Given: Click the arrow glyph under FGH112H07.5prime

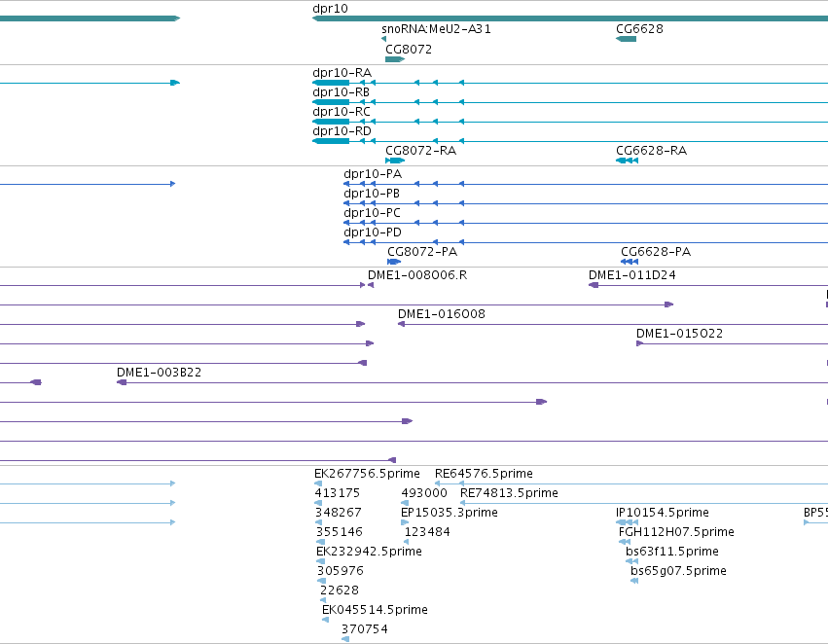Looking at the screenshot, I should click(625, 542).
